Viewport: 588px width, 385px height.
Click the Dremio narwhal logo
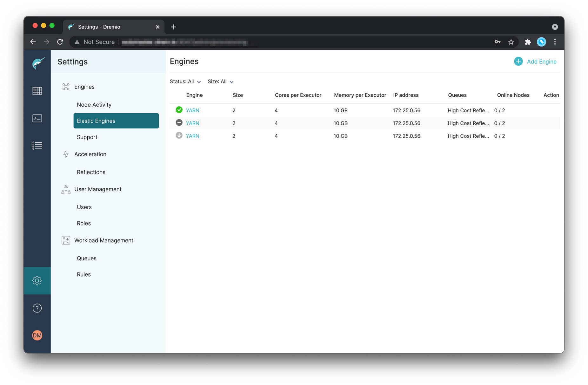coord(38,63)
